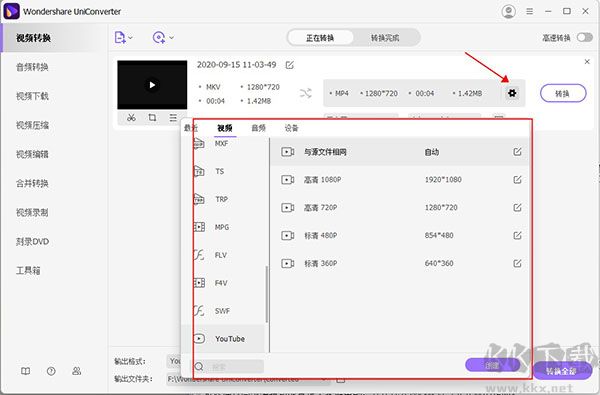Click the 转换全部 convert all button
This screenshot has height=395, width=600.
click(562, 371)
